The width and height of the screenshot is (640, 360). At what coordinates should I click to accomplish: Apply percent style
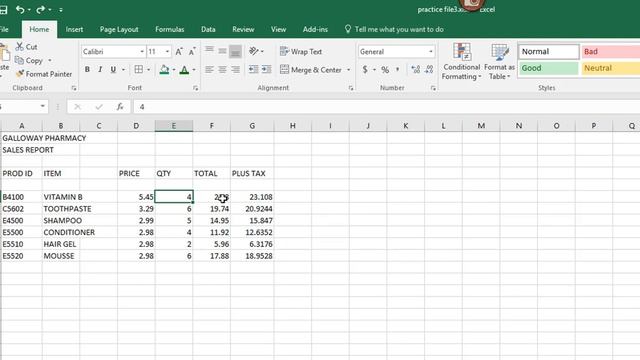tap(385, 70)
